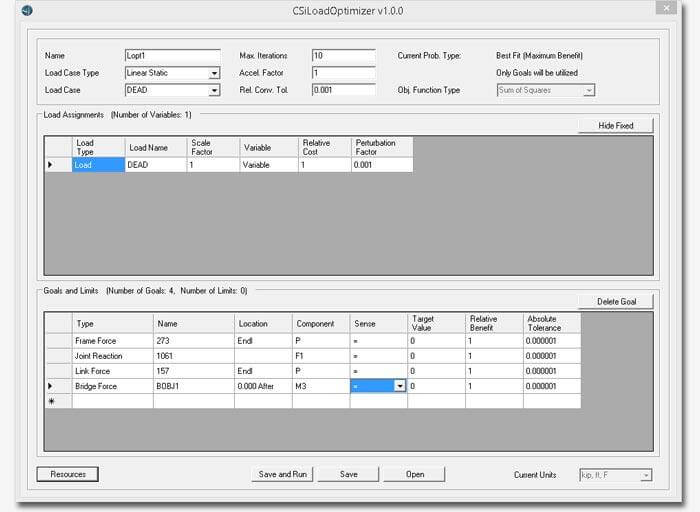Screen dimensions: 700x512
Task: Open the Load Case dropdown showing DEAD
Action: point(214,91)
